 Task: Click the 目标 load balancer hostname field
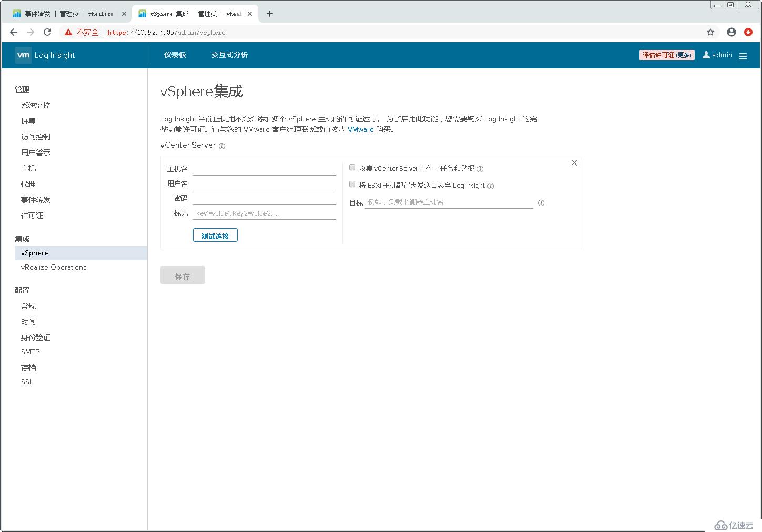(449, 202)
